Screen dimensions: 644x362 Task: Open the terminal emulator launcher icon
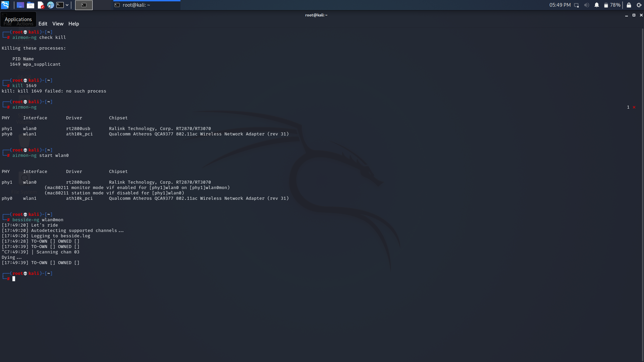[x=60, y=5]
